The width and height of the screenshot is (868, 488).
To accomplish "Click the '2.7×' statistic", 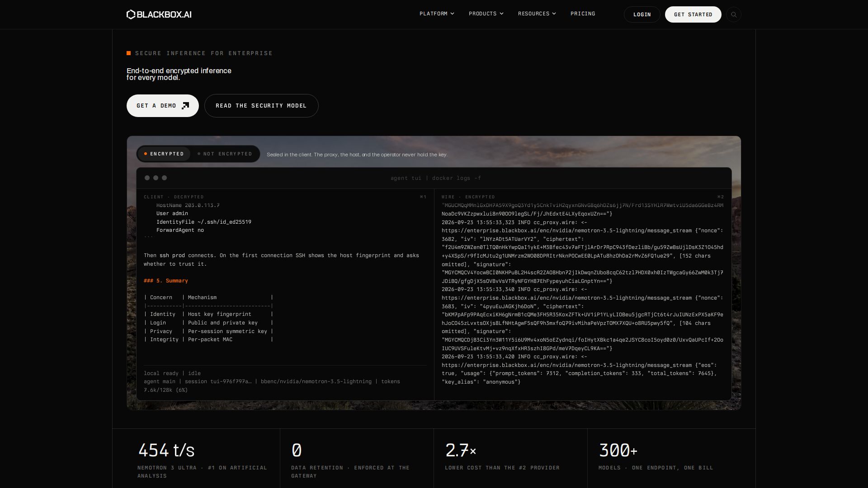I will coord(461,450).
